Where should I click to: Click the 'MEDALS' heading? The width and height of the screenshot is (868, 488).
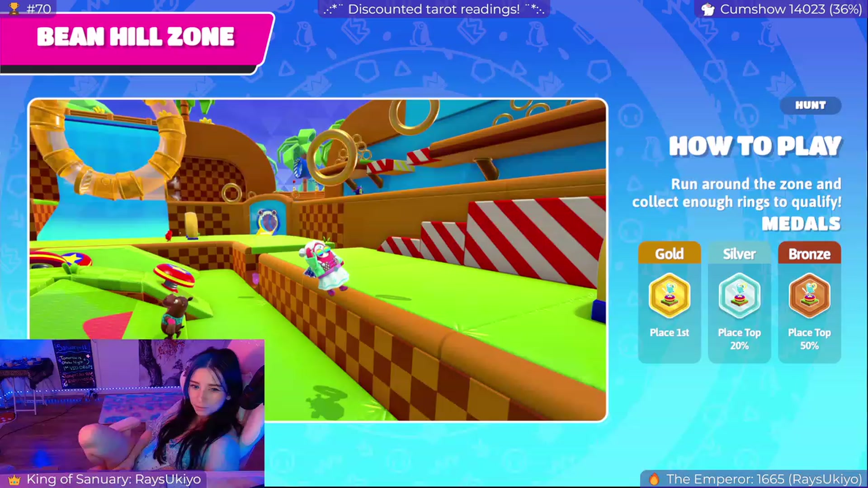coord(801,224)
